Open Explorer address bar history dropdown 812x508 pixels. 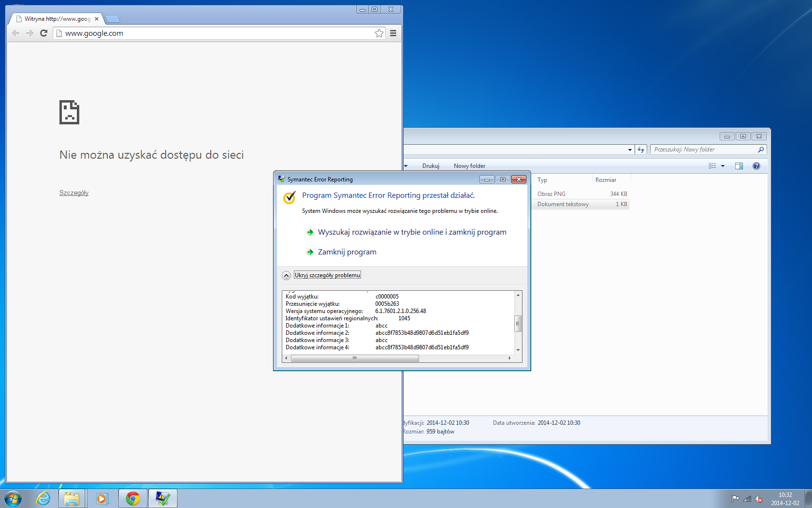point(630,150)
